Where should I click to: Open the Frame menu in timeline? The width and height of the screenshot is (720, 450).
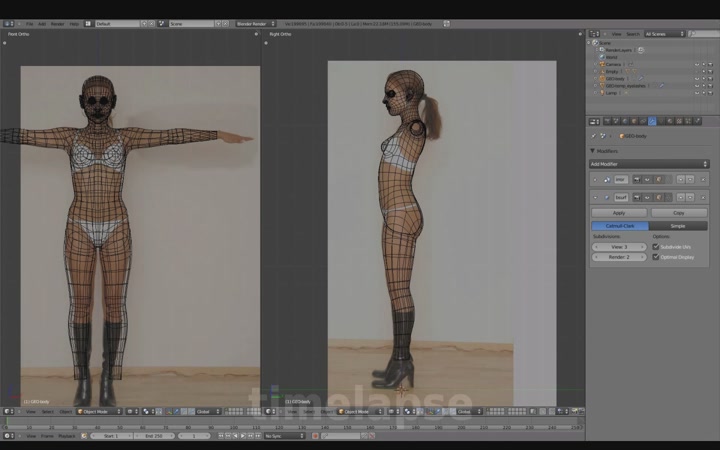tap(47, 436)
